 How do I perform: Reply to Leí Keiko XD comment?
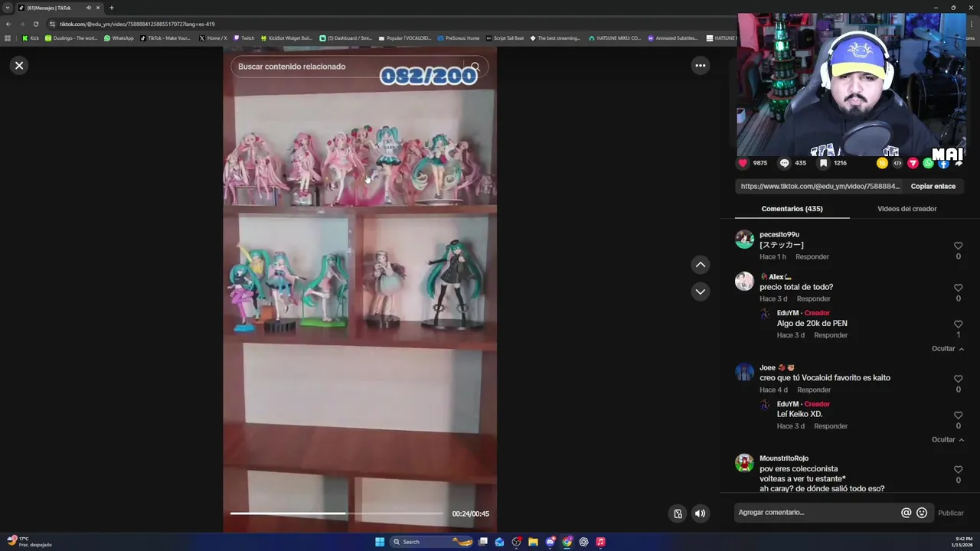831,426
